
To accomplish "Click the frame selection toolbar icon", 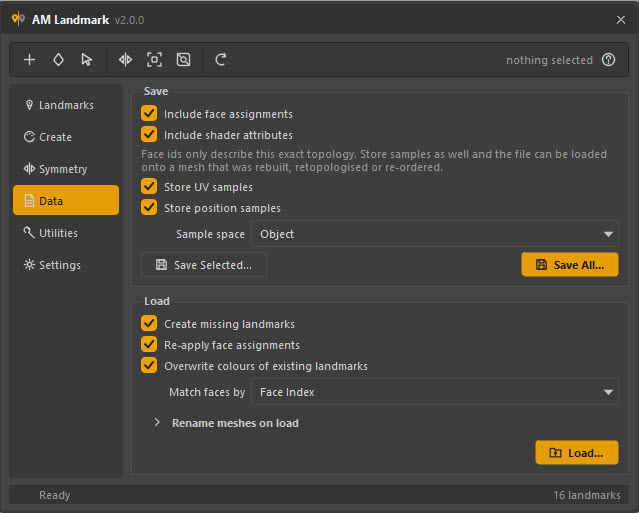I will [x=154, y=60].
